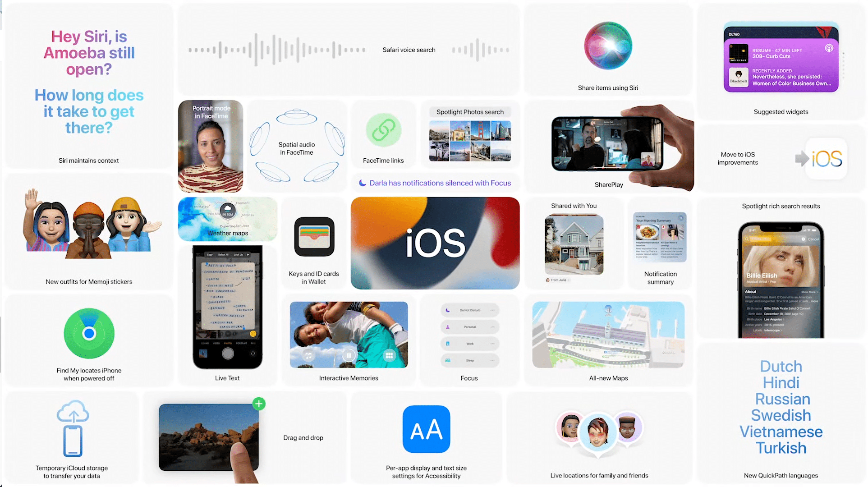Click the SharePlay feature link
Image resolution: width=868 pixels, height=487 pixels.
pos(608,184)
